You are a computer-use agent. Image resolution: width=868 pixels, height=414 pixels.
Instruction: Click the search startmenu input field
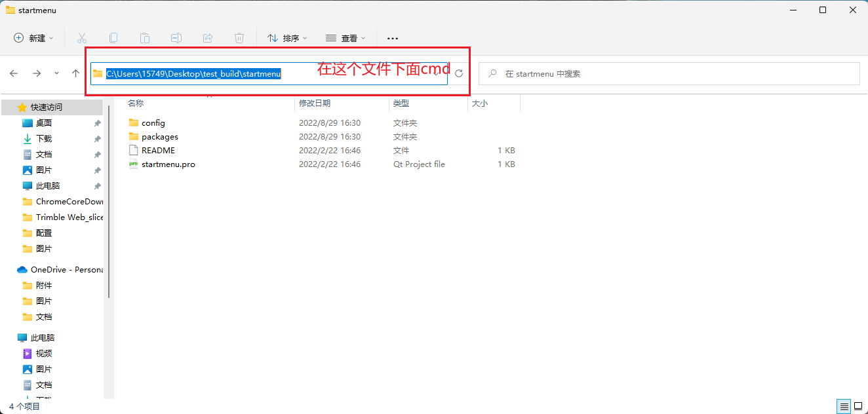(669, 74)
